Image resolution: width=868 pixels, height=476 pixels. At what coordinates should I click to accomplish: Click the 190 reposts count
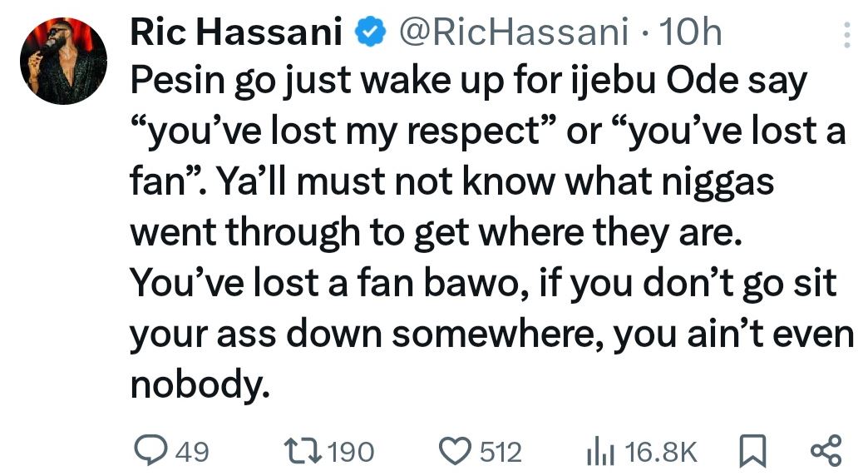(x=350, y=453)
